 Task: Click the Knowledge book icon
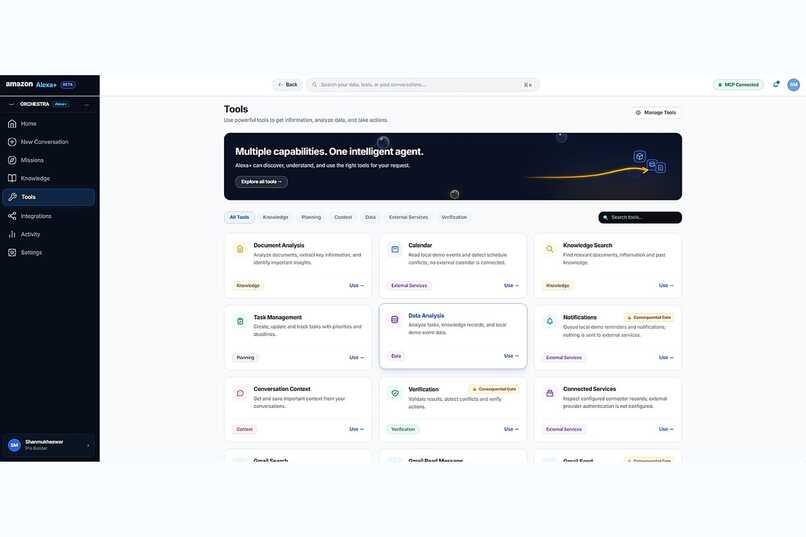(12, 178)
